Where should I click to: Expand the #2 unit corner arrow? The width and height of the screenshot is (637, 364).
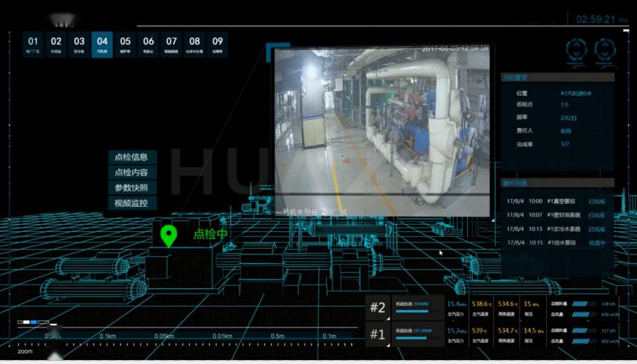point(388,318)
